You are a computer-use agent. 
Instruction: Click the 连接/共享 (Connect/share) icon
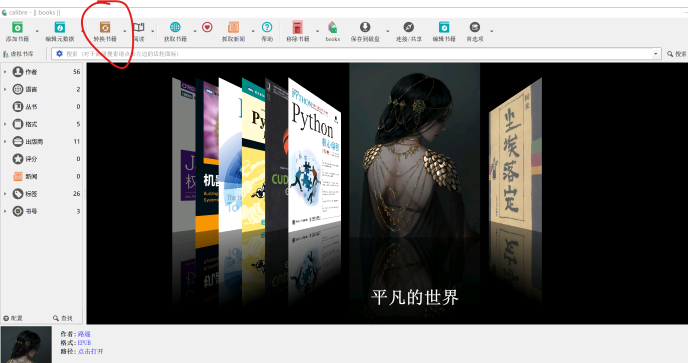click(408, 27)
